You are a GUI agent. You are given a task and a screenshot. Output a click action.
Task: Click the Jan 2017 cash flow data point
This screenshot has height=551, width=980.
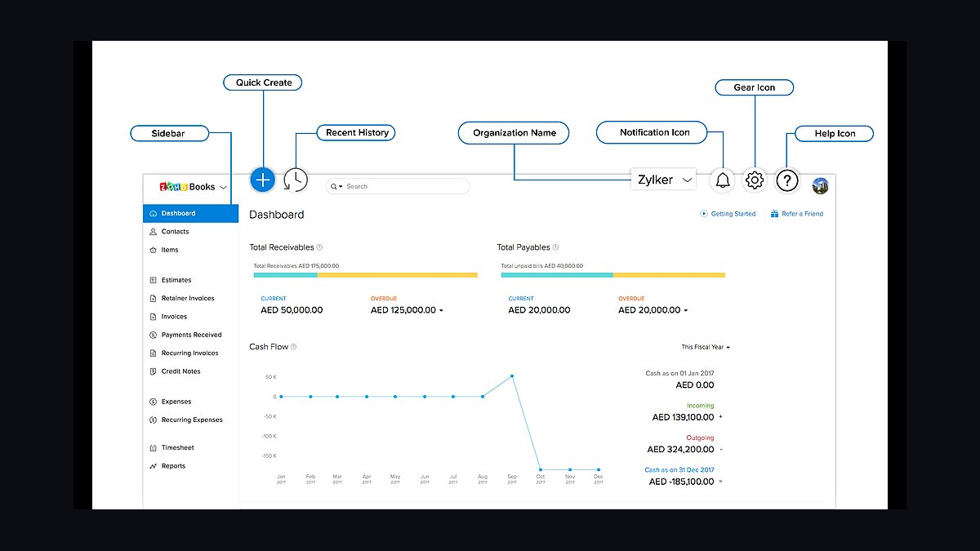point(281,397)
